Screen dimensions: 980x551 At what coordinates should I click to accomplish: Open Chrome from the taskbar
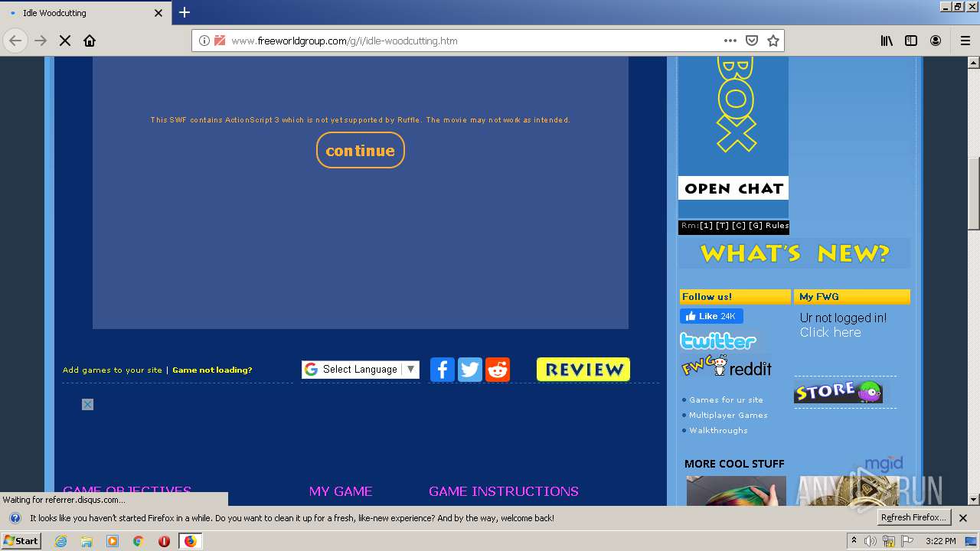[x=139, y=541]
